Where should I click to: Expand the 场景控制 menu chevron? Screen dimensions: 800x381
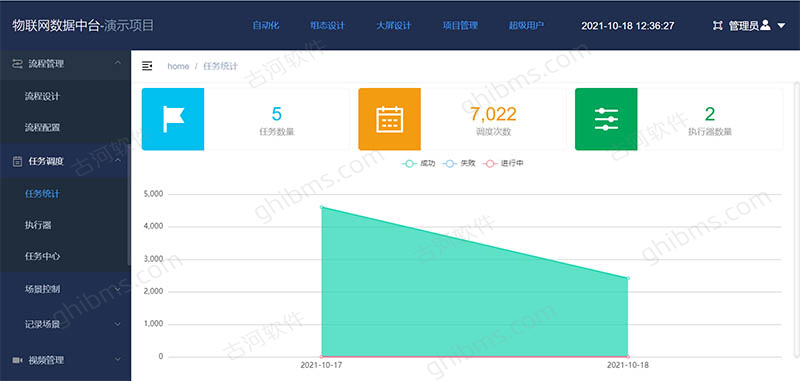(118, 289)
